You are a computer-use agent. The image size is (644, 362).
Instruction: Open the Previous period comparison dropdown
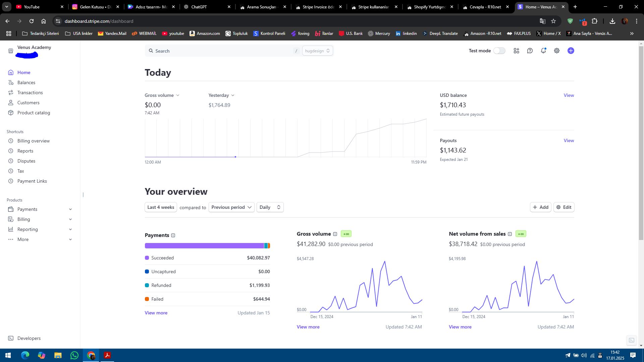tap(231, 207)
